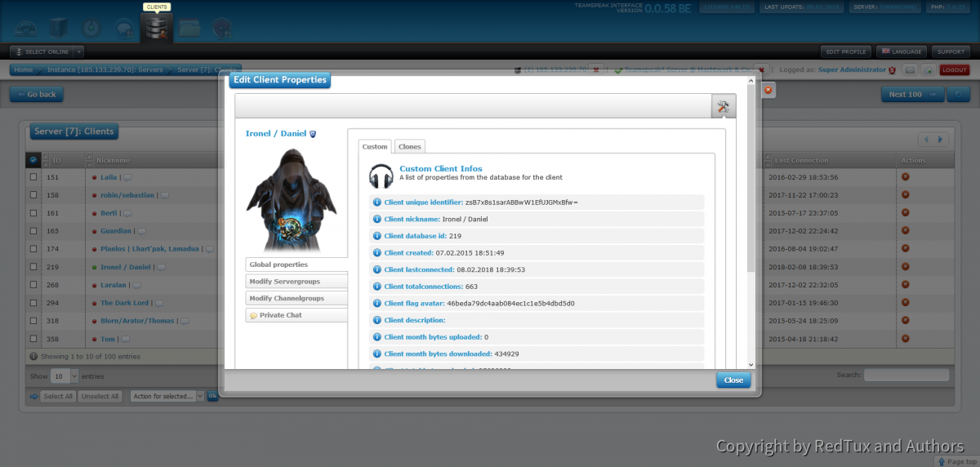Click the delete icon in row 2015-04-18 21:18:42
980x467 pixels.
pyautogui.click(x=905, y=338)
